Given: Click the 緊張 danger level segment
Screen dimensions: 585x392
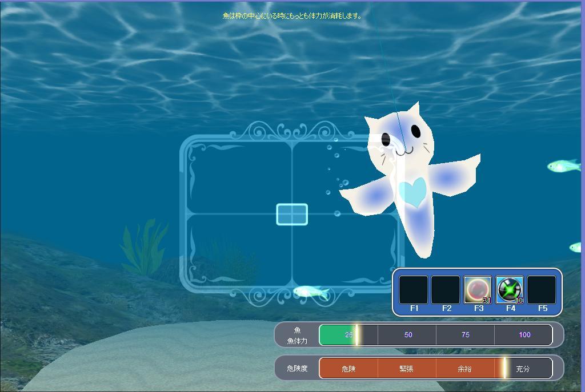Looking at the screenshot, I should coord(407,369).
